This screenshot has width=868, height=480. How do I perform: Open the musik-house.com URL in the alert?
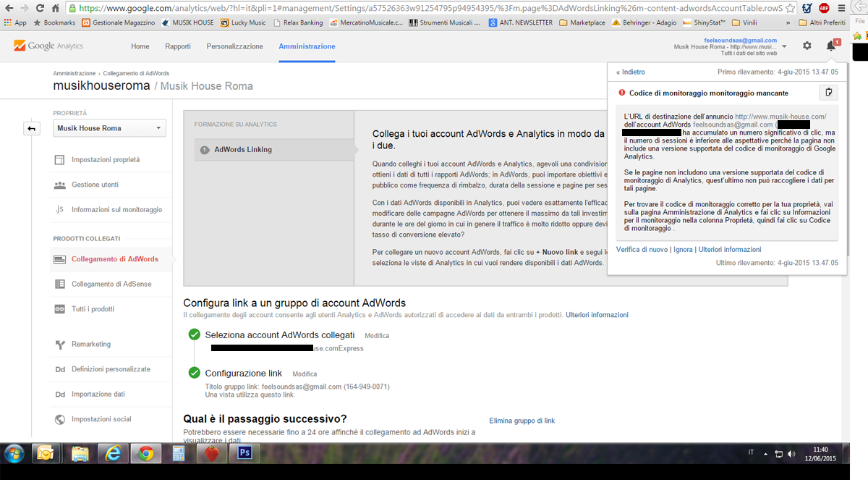(x=780, y=117)
